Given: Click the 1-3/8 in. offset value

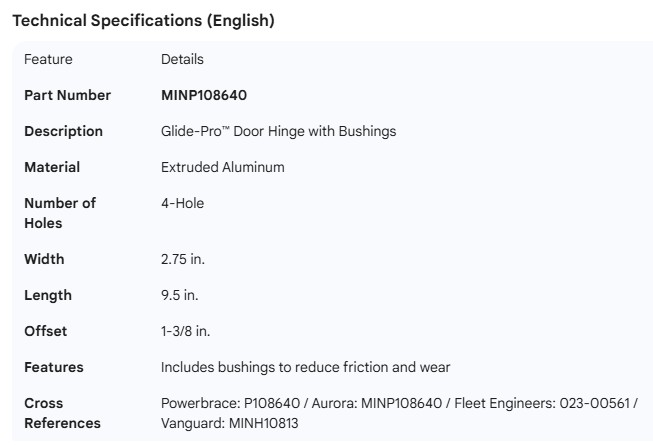Looking at the screenshot, I should tap(185, 331).
